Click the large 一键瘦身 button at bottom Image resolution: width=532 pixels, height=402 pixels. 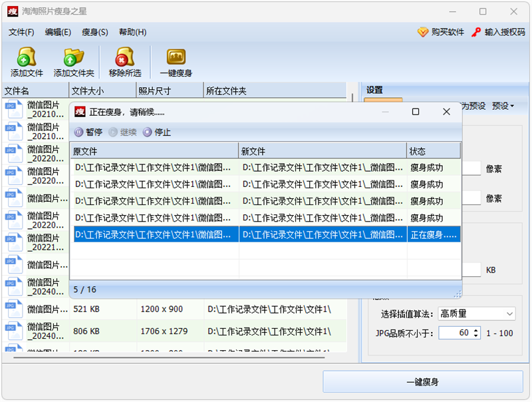pyautogui.click(x=423, y=382)
